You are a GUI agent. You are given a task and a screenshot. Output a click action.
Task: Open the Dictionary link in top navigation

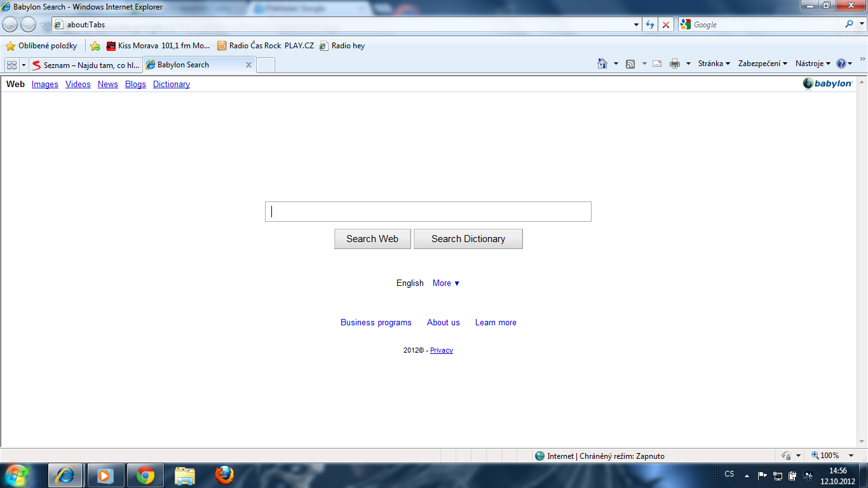coord(172,84)
